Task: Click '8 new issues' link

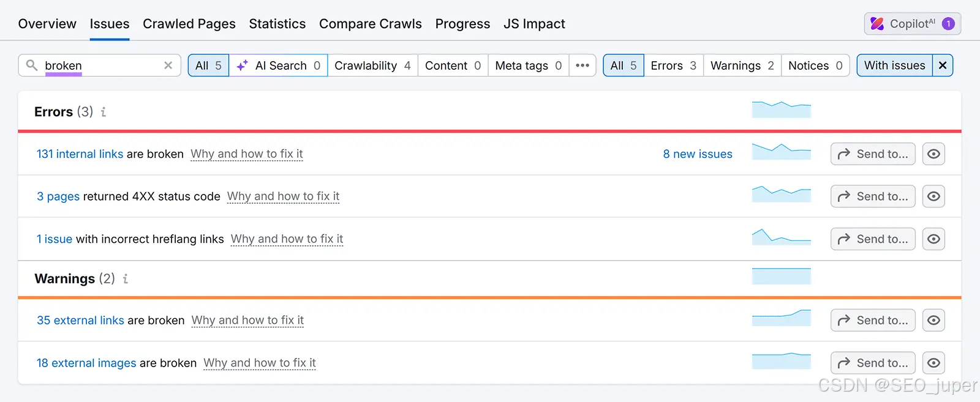Action: point(698,154)
